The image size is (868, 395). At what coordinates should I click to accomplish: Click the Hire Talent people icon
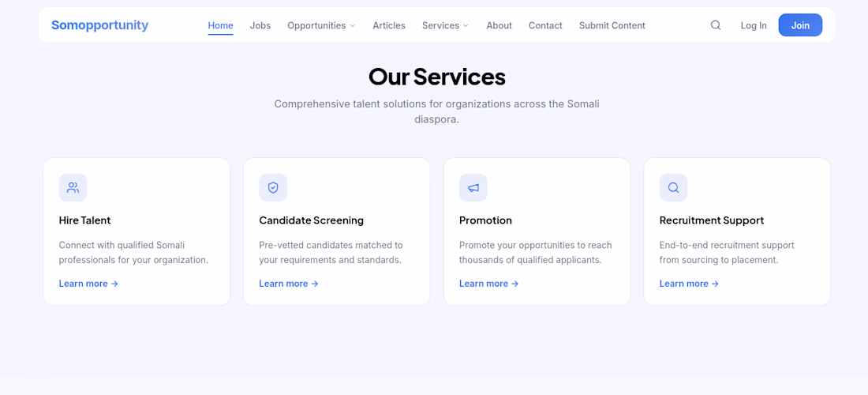click(x=73, y=188)
